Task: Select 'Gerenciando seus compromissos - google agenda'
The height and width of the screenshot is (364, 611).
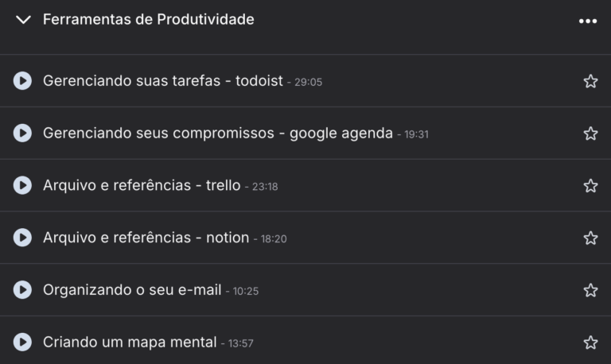Action: pos(217,134)
